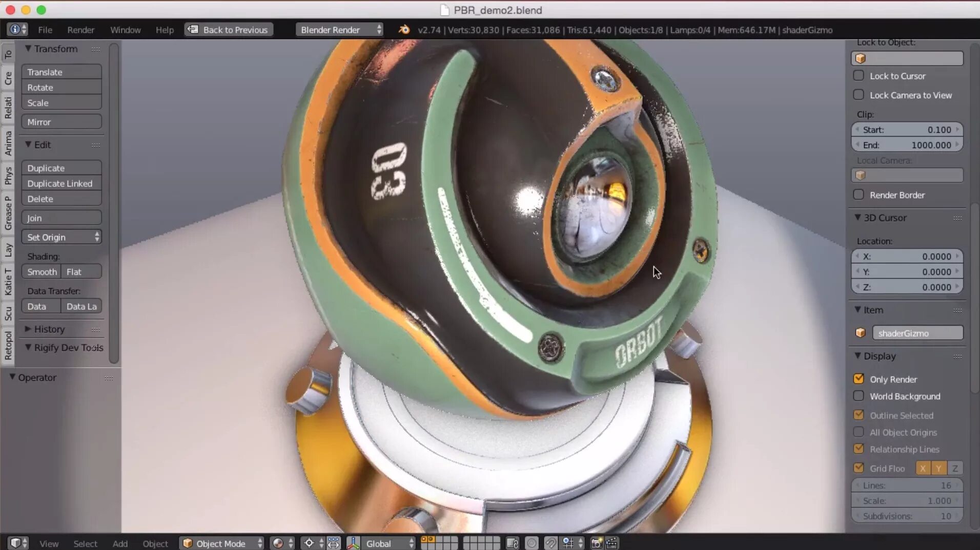The height and width of the screenshot is (550, 980).
Task: Click the Smooth shading button
Action: click(42, 272)
